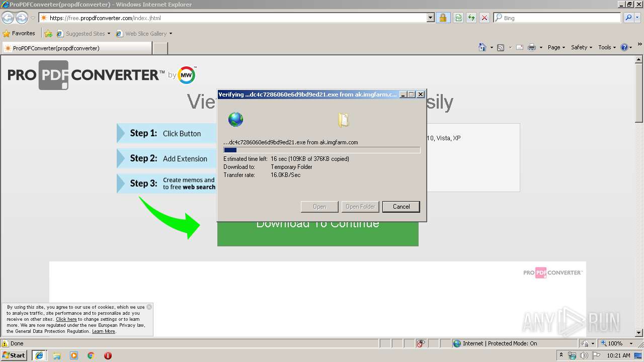Open the Favorites star button

pyautogui.click(x=19, y=33)
